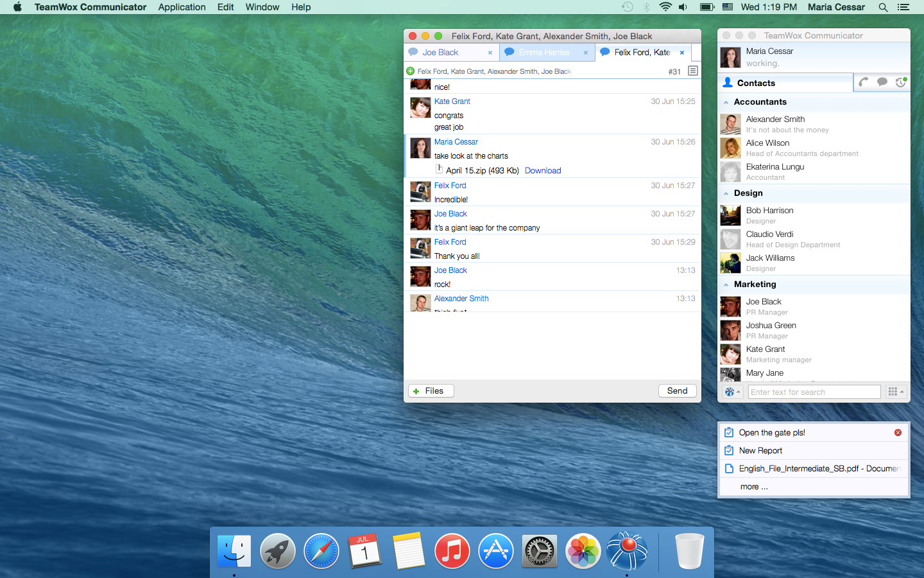Open the chat details list icon beside #31
Viewport: 924px width, 578px height.
pos(693,71)
